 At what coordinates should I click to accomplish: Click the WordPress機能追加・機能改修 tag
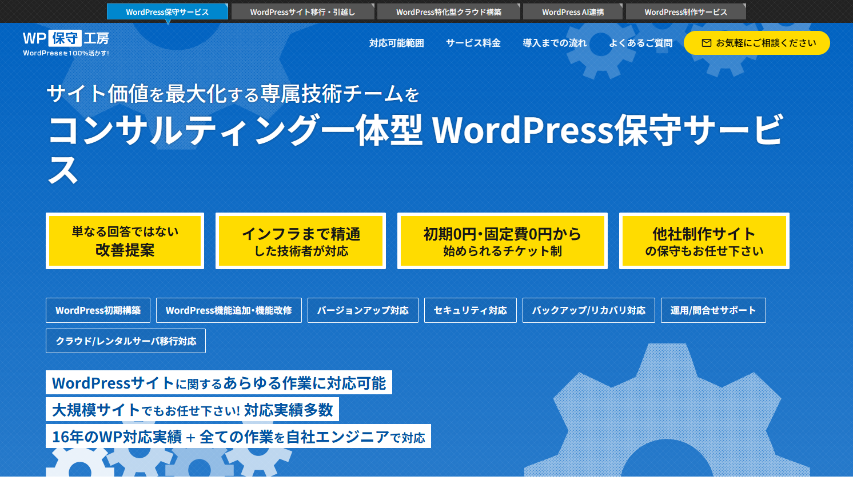click(229, 310)
